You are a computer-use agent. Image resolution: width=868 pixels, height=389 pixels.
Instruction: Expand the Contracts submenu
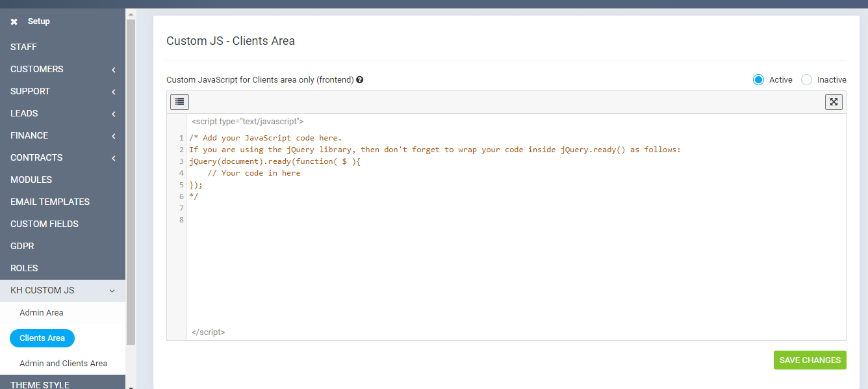pyautogui.click(x=113, y=158)
